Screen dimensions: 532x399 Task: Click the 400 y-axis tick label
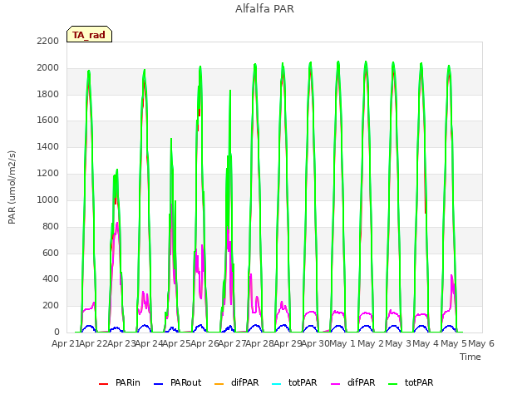(51, 279)
